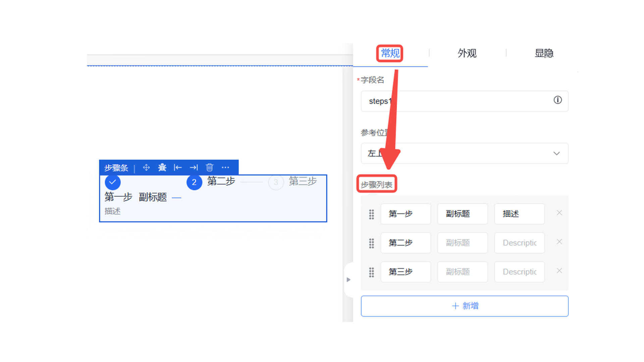Switch to the 外观 tab
This screenshot has height=362, width=644.
click(x=467, y=53)
